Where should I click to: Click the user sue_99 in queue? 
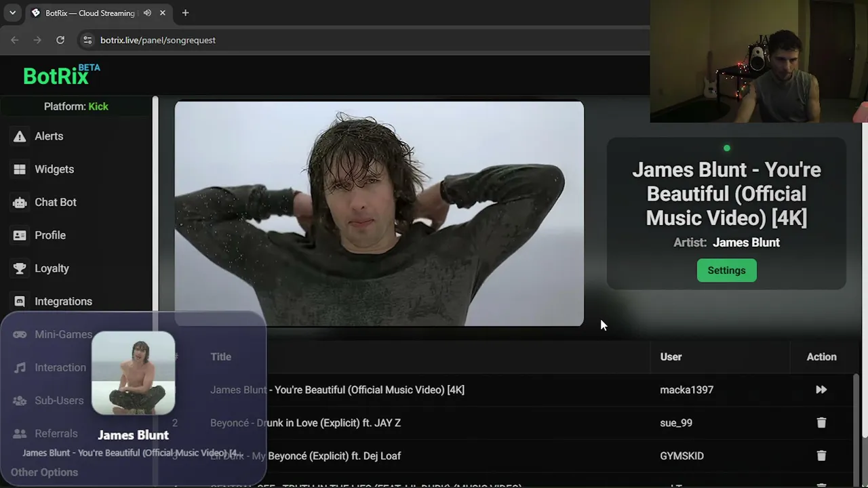(x=676, y=423)
